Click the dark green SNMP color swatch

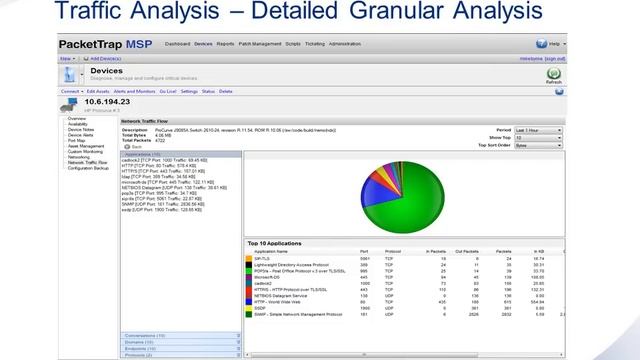[249, 314]
